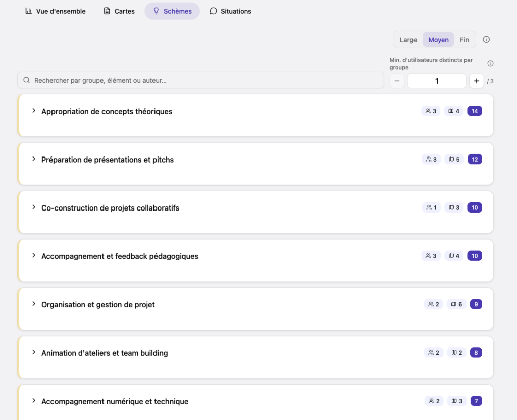Click the title Accompagnement numérique et technique
The height and width of the screenshot is (420, 517).
tap(115, 401)
